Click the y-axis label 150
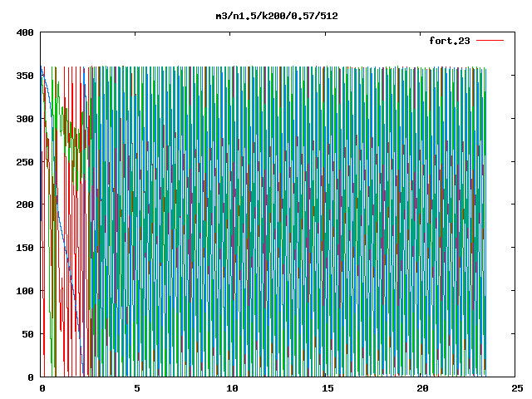The width and height of the screenshot is (532, 399). (25, 248)
